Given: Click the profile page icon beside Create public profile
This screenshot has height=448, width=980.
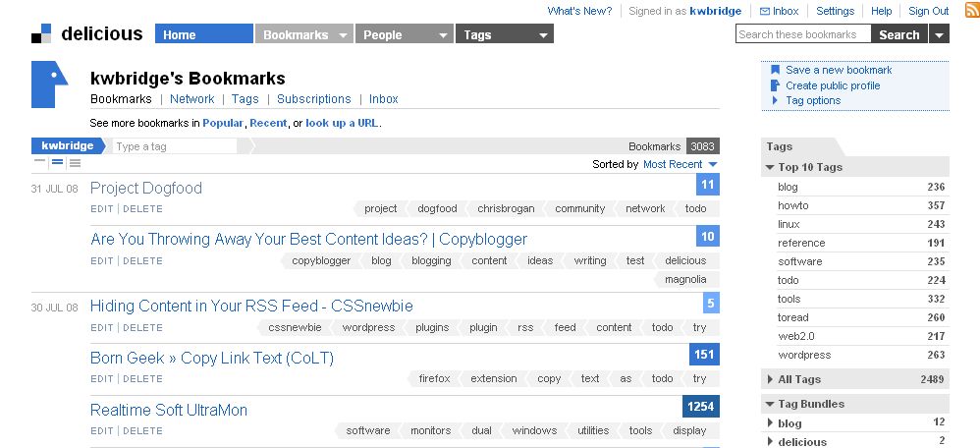Looking at the screenshot, I should (x=775, y=85).
